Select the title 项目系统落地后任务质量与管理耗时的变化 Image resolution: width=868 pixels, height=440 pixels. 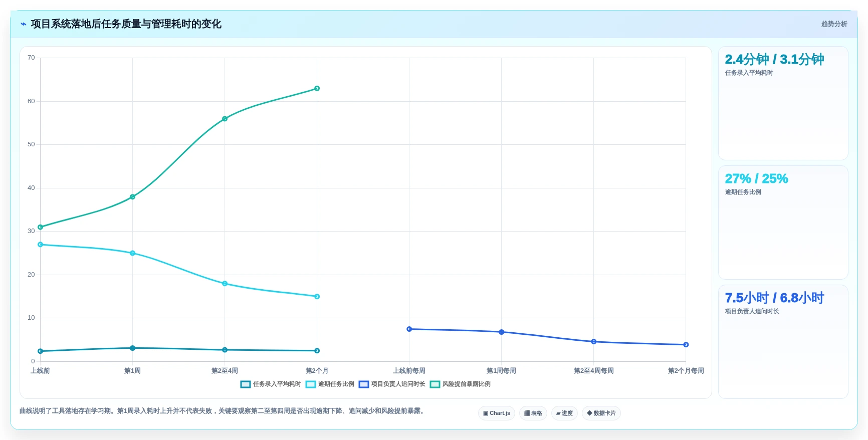(x=126, y=24)
